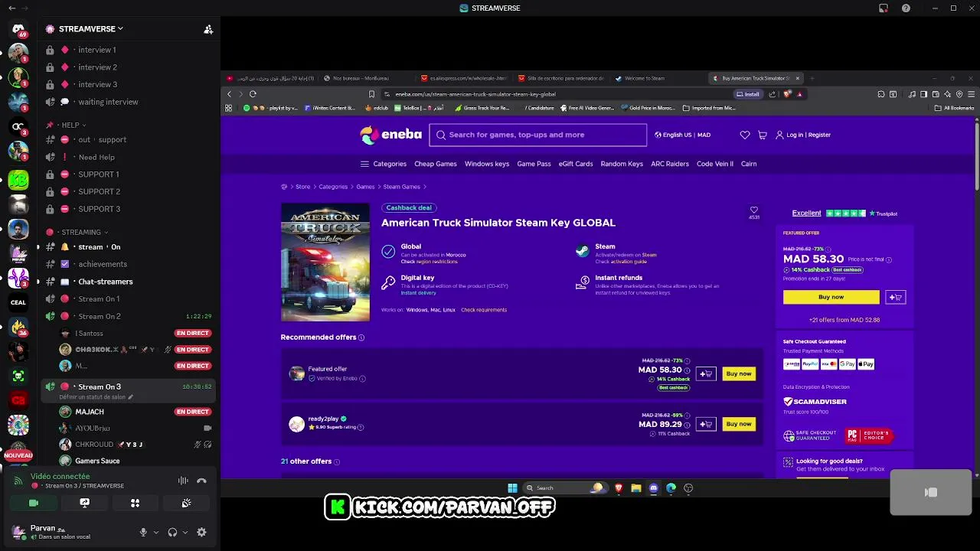Add featured offer panel item to cart
This screenshot has width=980, height=551.
[x=896, y=297]
